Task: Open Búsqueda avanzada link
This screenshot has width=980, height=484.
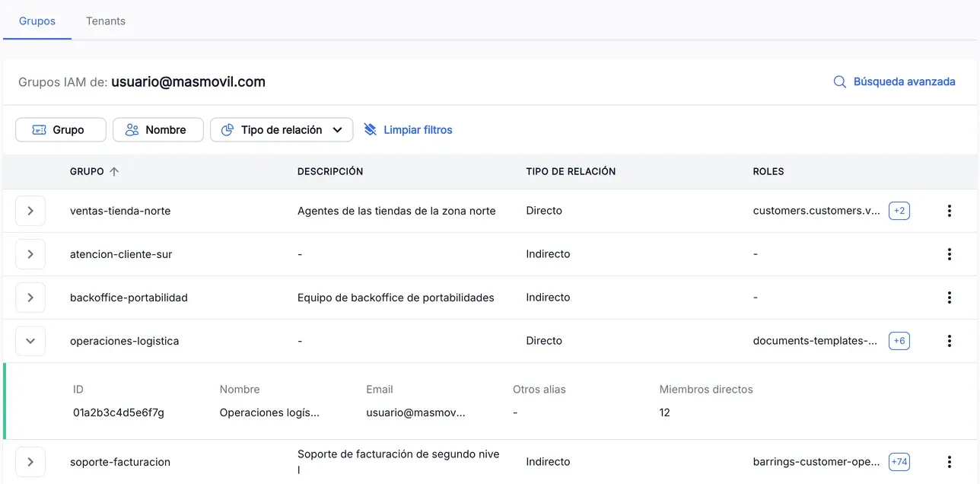Action: pyautogui.click(x=905, y=81)
